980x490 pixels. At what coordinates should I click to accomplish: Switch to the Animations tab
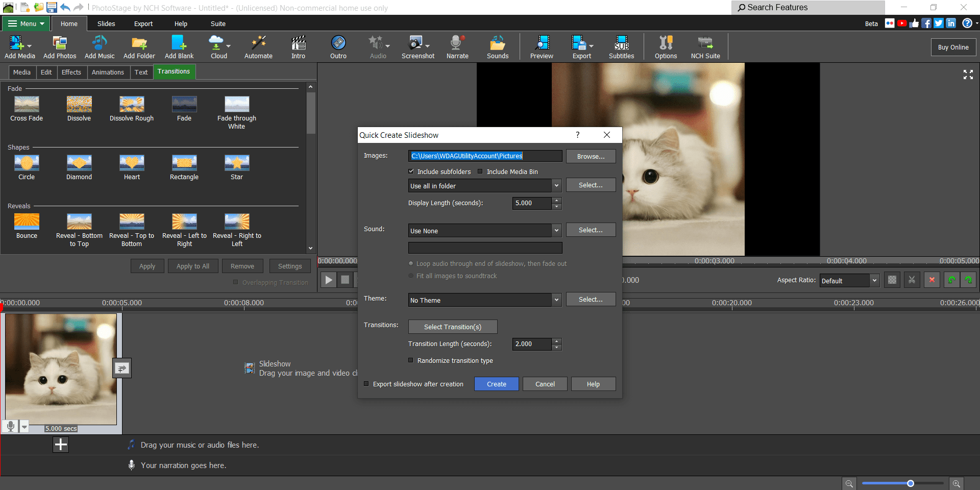(108, 72)
